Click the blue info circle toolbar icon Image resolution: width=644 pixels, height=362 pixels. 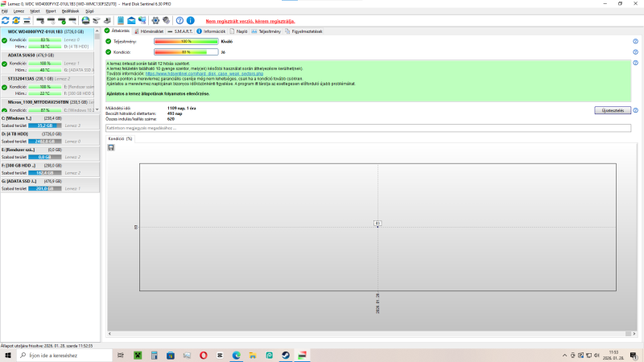pos(191,21)
